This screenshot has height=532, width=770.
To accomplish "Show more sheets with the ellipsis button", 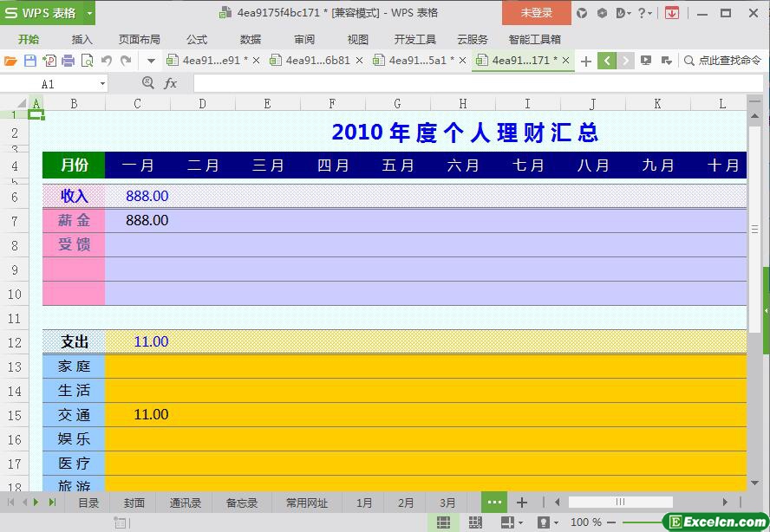I will (x=494, y=503).
